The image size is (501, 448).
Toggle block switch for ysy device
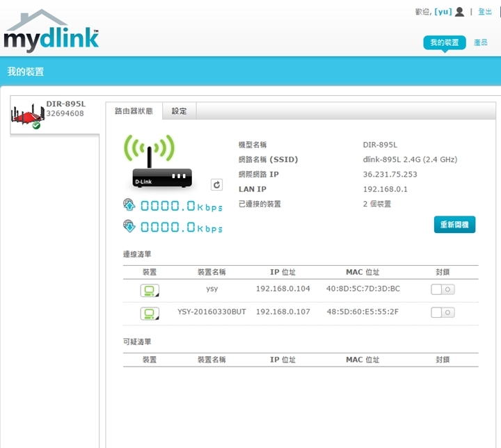coord(443,289)
